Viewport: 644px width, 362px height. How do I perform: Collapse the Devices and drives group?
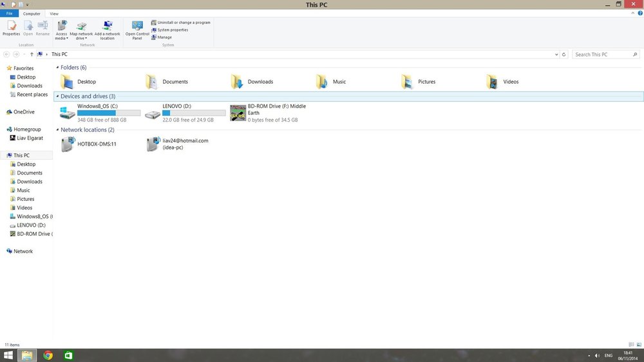tap(57, 96)
